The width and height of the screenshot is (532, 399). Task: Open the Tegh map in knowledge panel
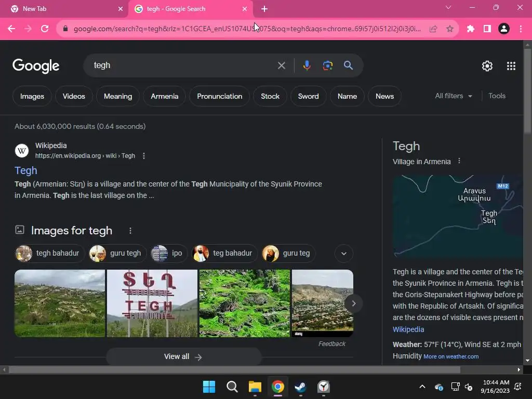coord(458,217)
